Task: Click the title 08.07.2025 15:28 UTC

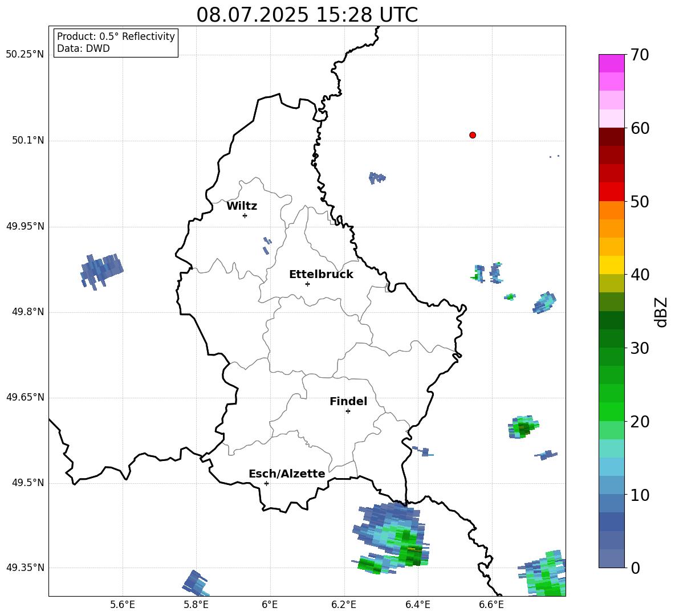Action: [x=307, y=15]
